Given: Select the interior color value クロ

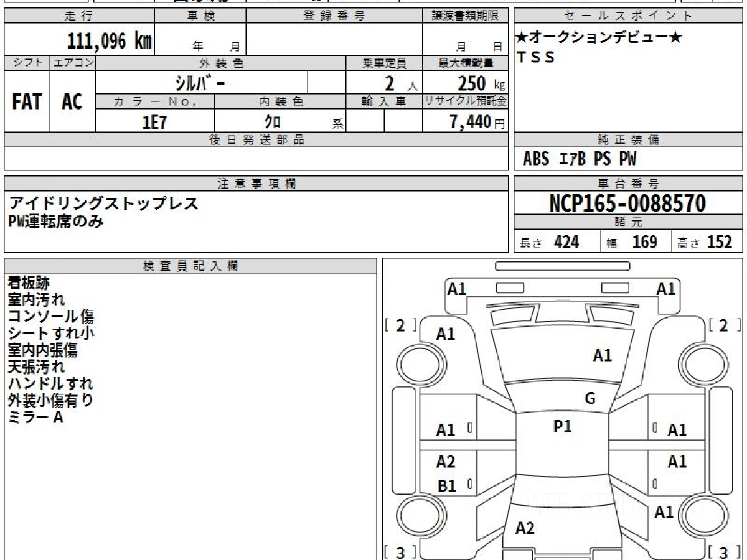Looking at the screenshot, I should [x=273, y=122].
